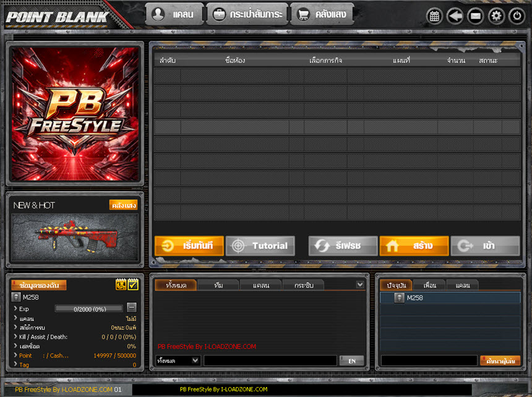Click the 149997 / 500000 point value
Image resolution: width=532 pixels, height=397 pixels.
(x=114, y=356)
